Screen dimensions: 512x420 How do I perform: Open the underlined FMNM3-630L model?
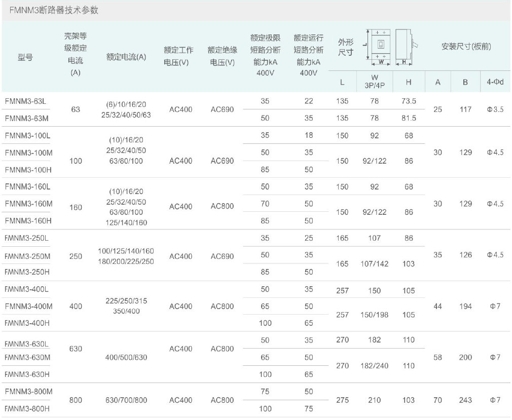click(x=26, y=344)
